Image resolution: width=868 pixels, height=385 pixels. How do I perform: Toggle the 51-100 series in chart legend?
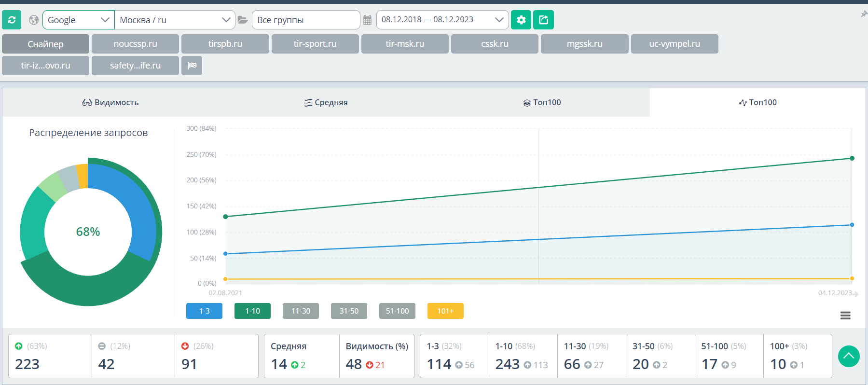[x=397, y=311]
